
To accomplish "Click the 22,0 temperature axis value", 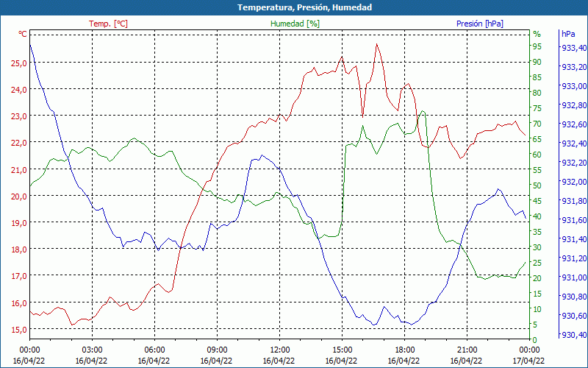I will [19, 143].
